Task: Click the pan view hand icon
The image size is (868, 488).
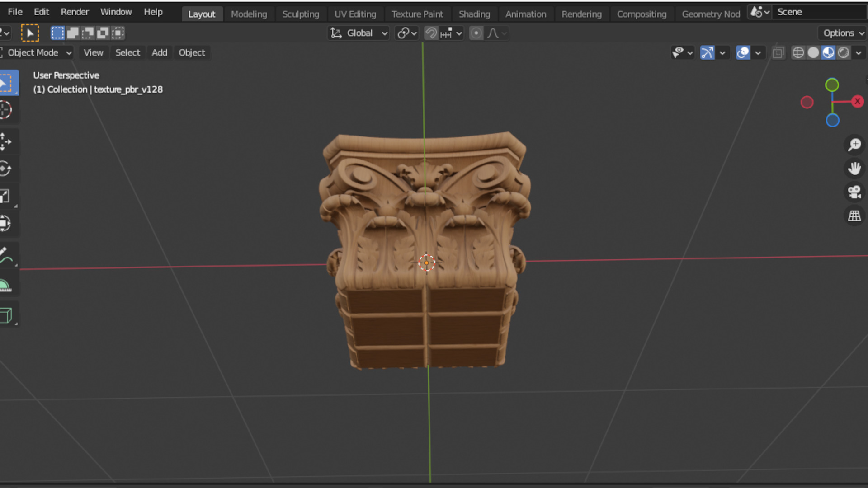Action: [854, 169]
